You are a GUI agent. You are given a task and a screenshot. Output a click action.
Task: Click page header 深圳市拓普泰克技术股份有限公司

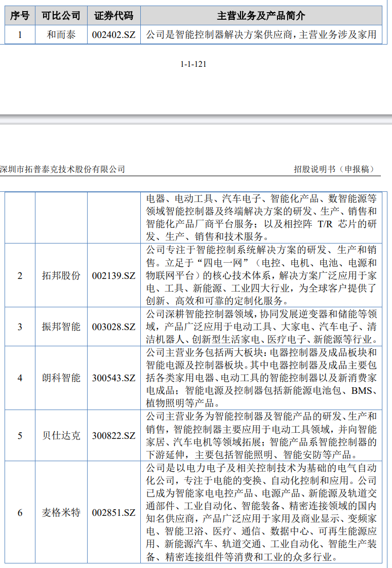tap(62, 170)
